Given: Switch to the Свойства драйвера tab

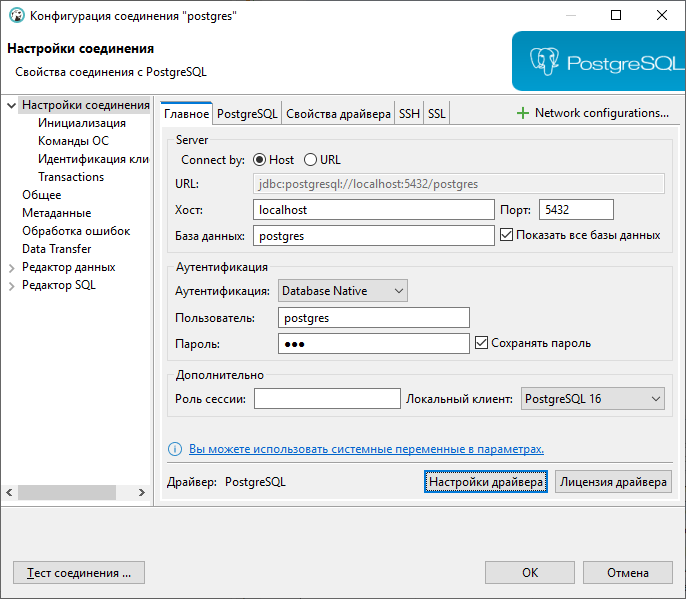Looking at the screenshot, I should [x=338, y=114].
